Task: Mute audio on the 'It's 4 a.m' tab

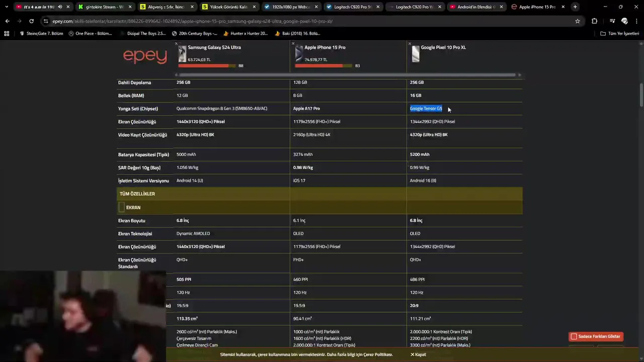Action: (60, 7)
